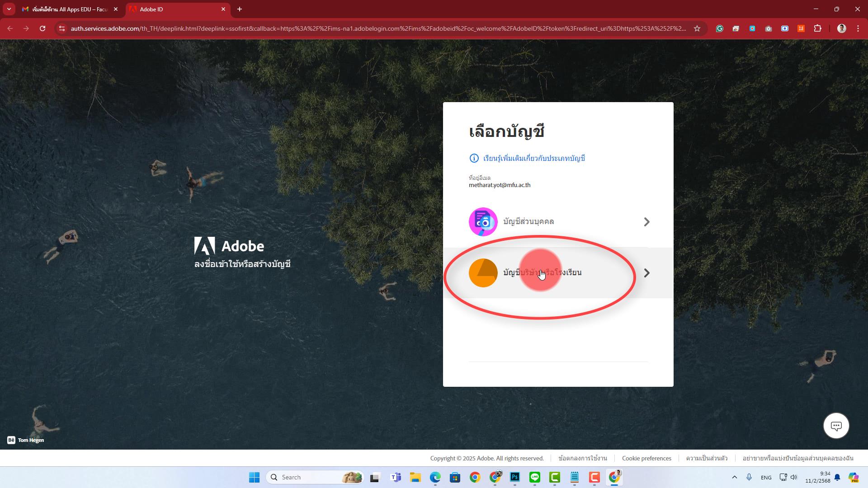The height and width of the screenshot is (488, 868).
Task: Open the blue screen recorder extension
Action: (x=785, y=28)
